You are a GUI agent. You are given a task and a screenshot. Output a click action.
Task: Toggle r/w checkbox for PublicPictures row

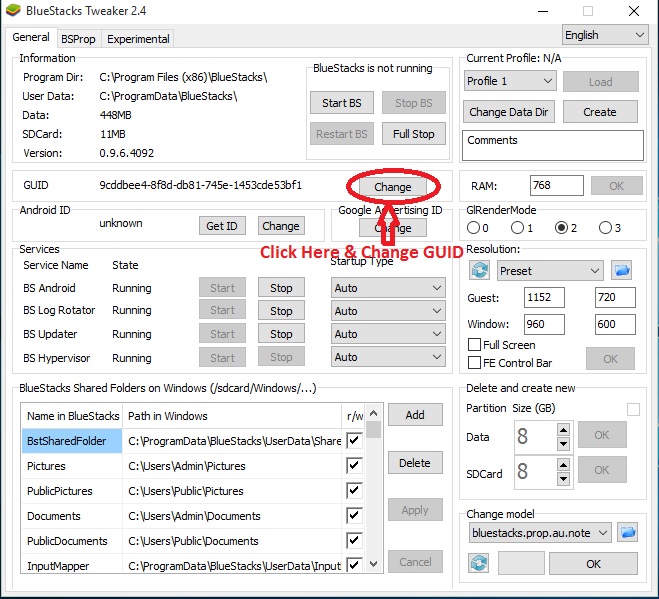click(x=354, y=490)
